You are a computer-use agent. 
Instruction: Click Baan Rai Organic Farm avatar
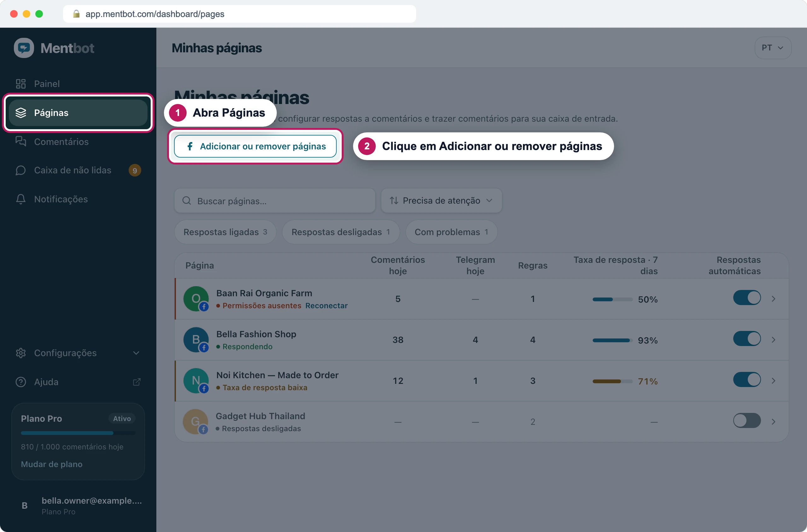click(196, 299)
